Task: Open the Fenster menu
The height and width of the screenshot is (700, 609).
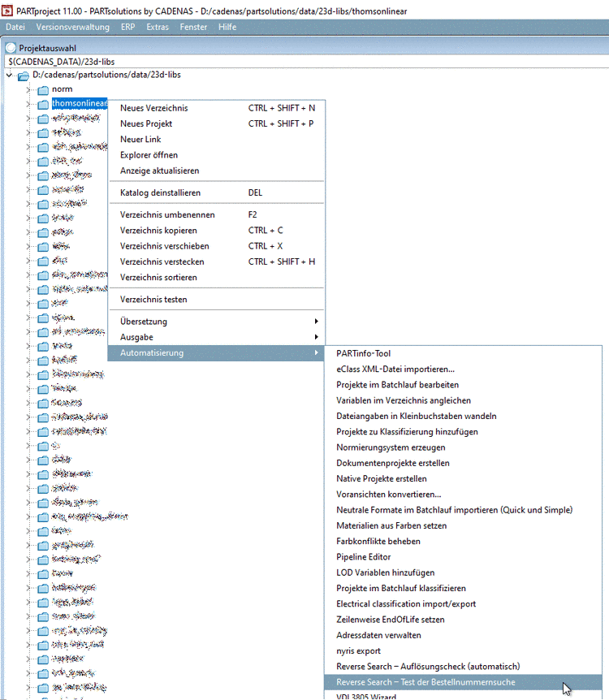Action: pyautogui.click(x=193, y=27)
